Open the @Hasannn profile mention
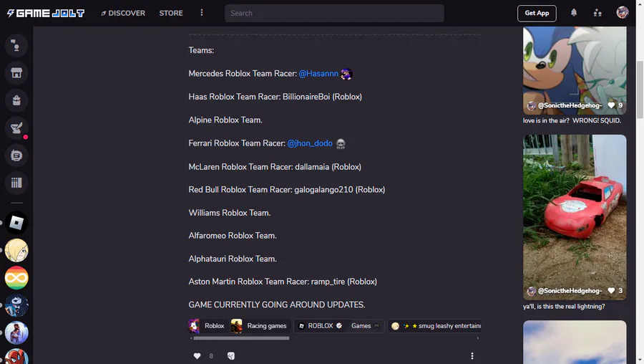This screenshot has width=644, height=364. pyautogui.click(x=318, y=74)
